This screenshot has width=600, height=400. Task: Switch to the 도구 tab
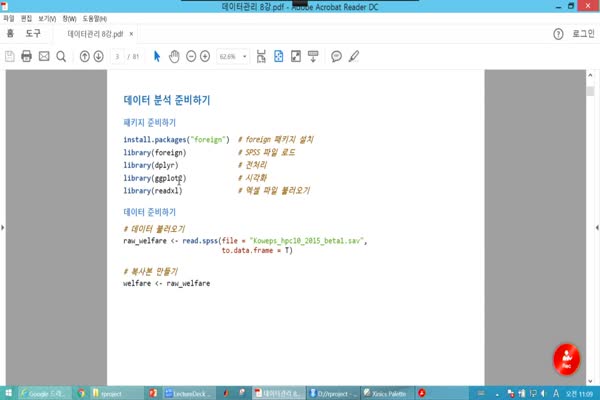coord(33,34)
